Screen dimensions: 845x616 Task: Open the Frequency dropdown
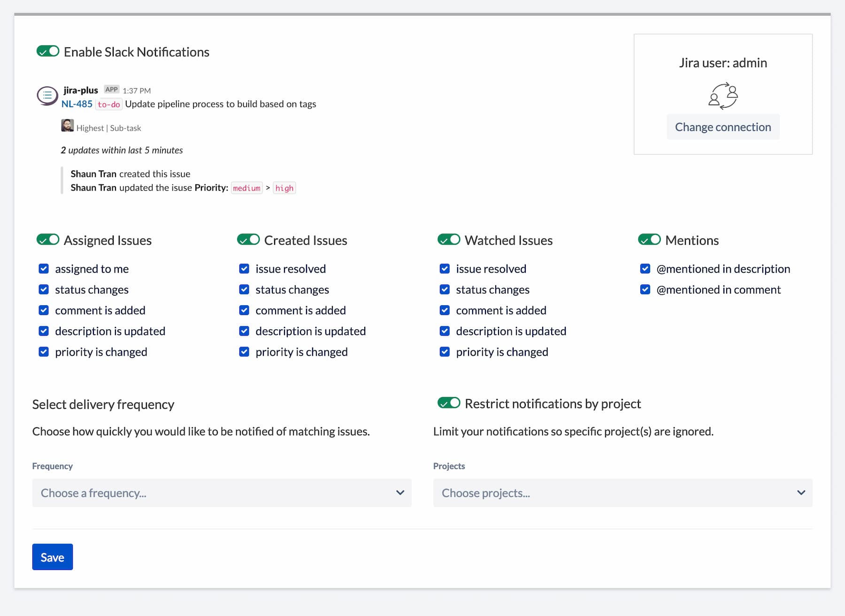(x=222, y=493)
